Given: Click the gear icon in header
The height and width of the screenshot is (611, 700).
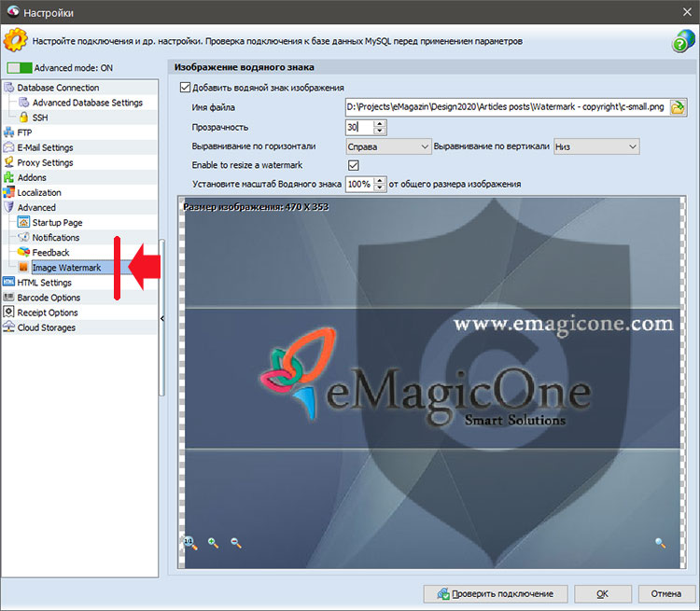Looking at the screenshot, I should [15, 40].
